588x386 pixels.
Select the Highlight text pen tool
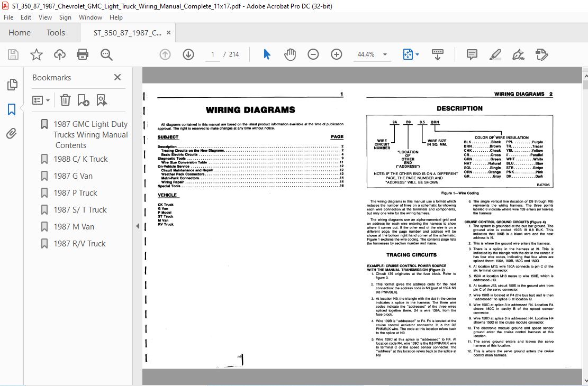[x=495, y=54]
